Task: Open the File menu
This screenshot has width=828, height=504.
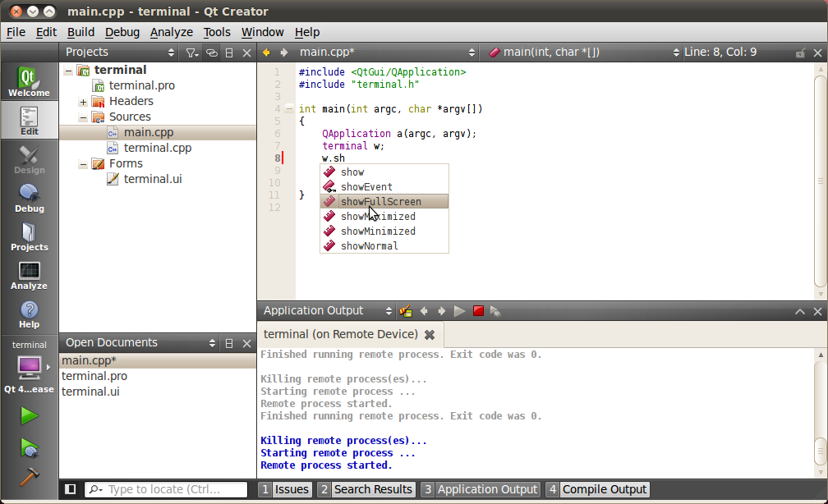Action: (16, 32)
